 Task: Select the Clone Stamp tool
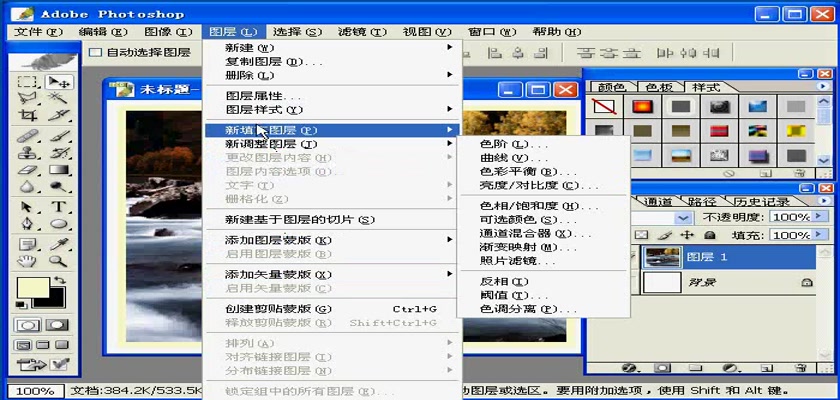pyautogui.click(x=27, y=153)
